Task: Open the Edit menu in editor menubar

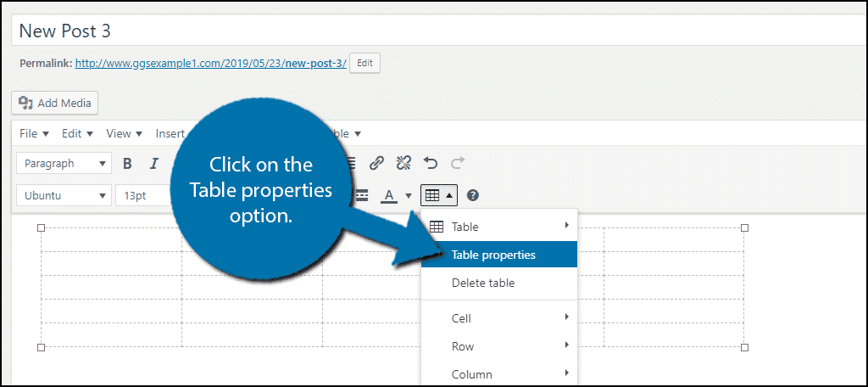Action: tap(77, 133)
